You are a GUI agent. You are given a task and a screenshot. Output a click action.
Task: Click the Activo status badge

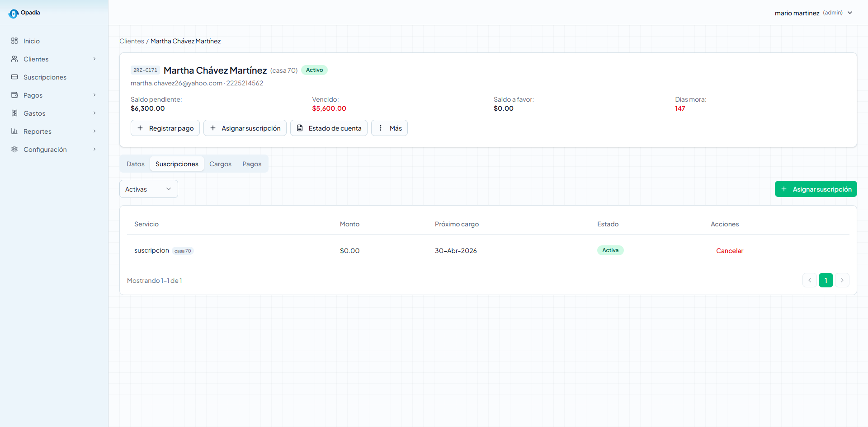[x=314, y=70]
